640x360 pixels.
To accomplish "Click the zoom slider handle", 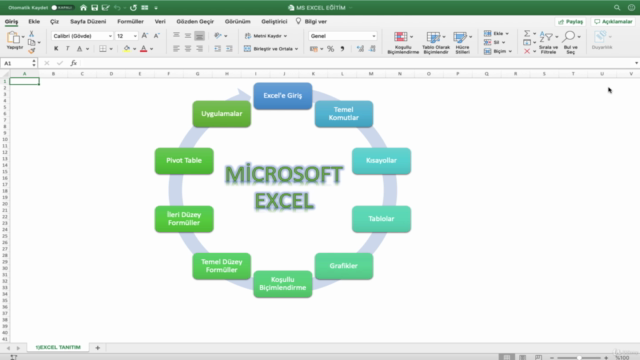I will coord(579,357).
